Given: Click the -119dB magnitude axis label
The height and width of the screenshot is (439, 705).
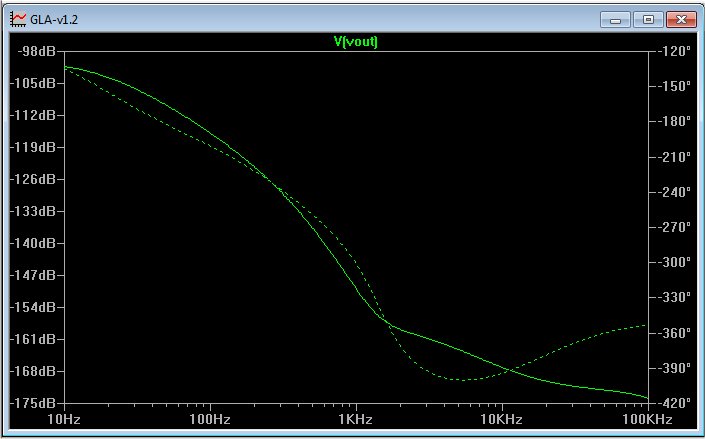Looking at the screenshot, I should point(33,147).
